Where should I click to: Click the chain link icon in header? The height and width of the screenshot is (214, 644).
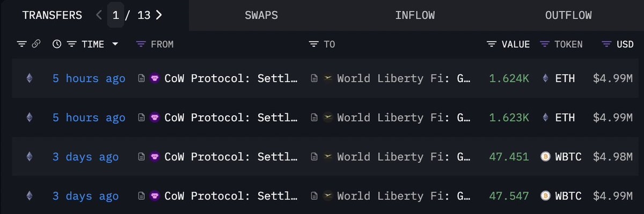coord(36,44)
